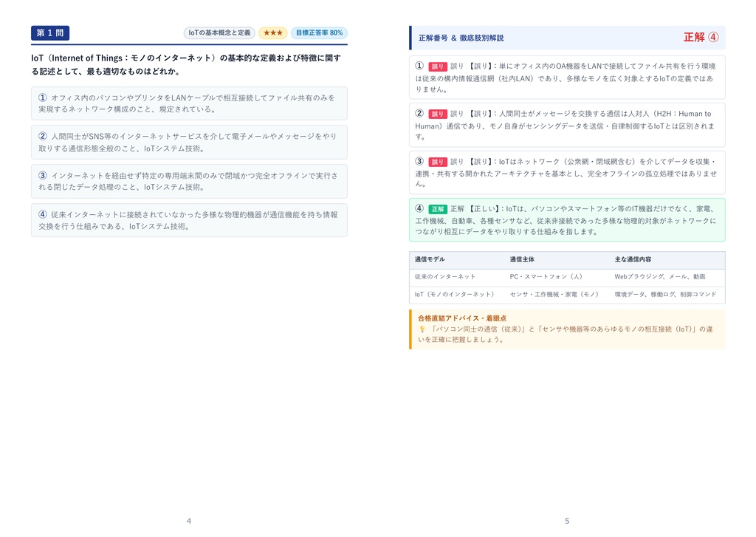This screenshot has height=537, width=756.
Task: Click the circled ③ number in question choices
Action: point(43,175)
